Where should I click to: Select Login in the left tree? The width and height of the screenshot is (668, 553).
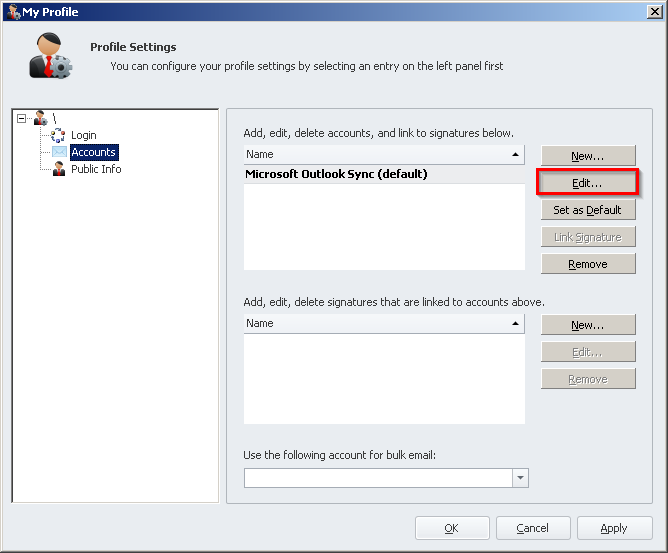[84, 135]
